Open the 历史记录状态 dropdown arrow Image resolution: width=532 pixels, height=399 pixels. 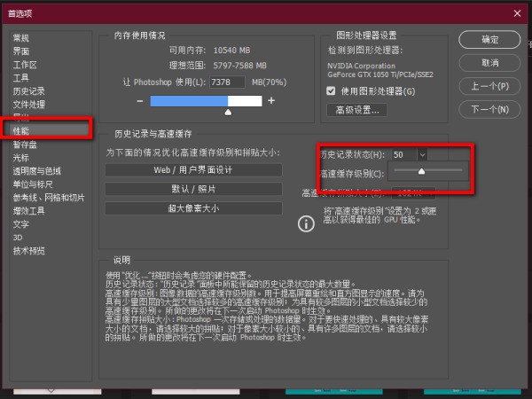[x=421, y=154]
